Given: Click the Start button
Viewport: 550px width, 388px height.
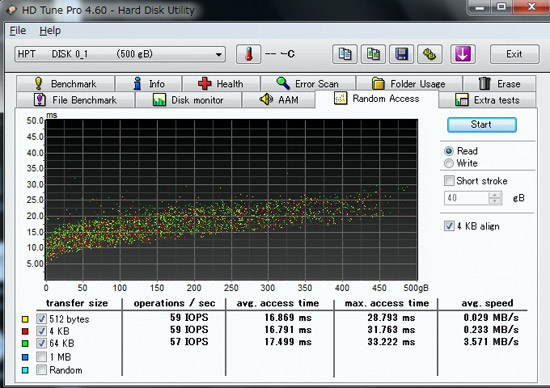Looking at the screenshot, I should [x=482, y=125].
